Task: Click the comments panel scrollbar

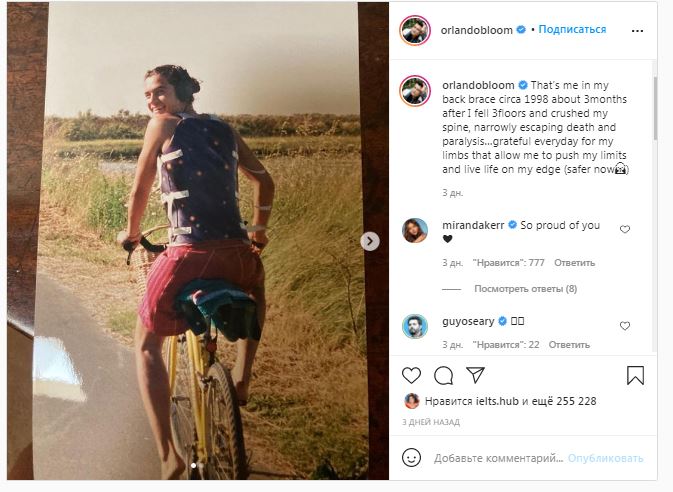Action: click(655, 110)
